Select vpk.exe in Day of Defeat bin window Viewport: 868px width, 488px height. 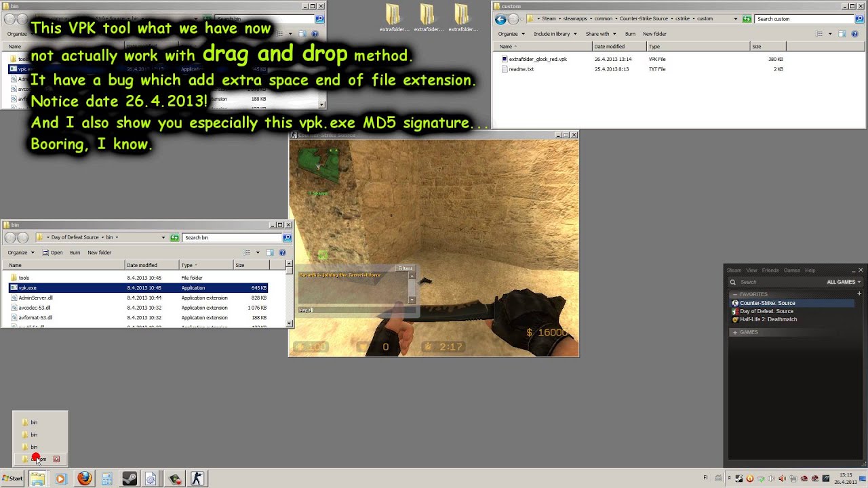(x=138, y=288)
